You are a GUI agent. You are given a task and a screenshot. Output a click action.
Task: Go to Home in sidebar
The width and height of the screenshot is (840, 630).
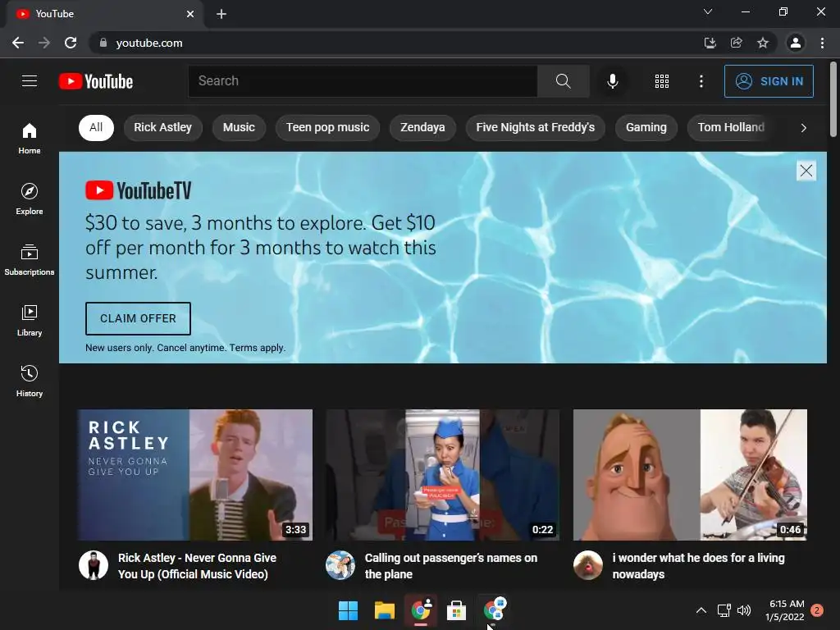pos(30,138)
